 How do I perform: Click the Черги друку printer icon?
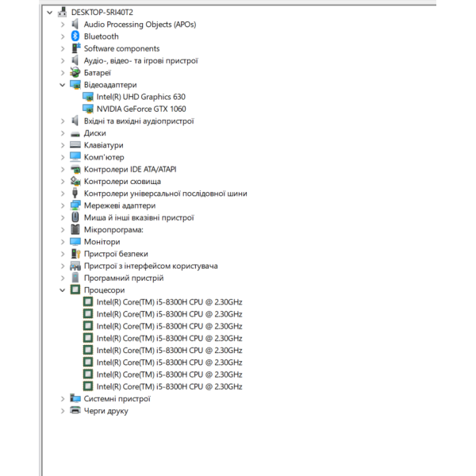[x=75, y=410]
